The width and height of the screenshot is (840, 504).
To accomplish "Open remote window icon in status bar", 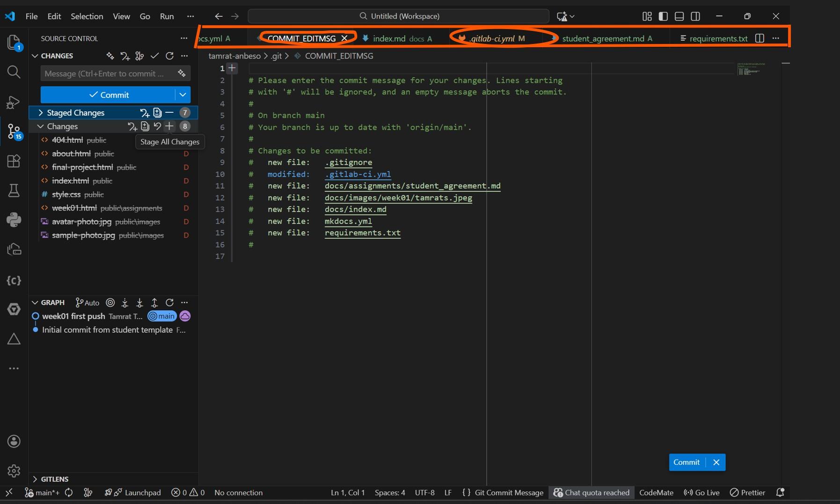I will (9, 492).
